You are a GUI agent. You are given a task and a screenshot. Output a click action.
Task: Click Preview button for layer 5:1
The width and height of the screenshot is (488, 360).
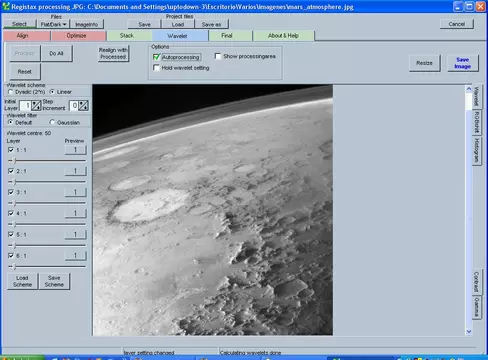pos(75,235)
